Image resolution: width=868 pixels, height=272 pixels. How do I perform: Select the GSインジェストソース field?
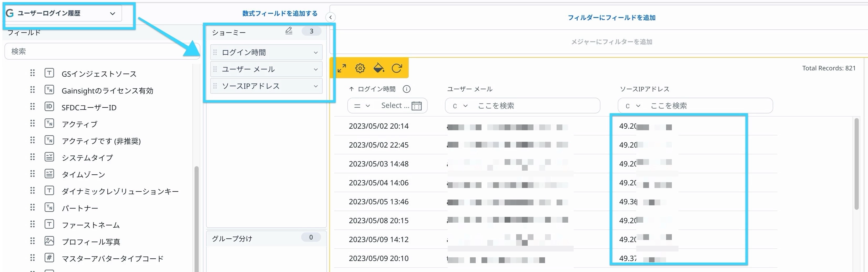pyautogui.click(x=99, y=74)
